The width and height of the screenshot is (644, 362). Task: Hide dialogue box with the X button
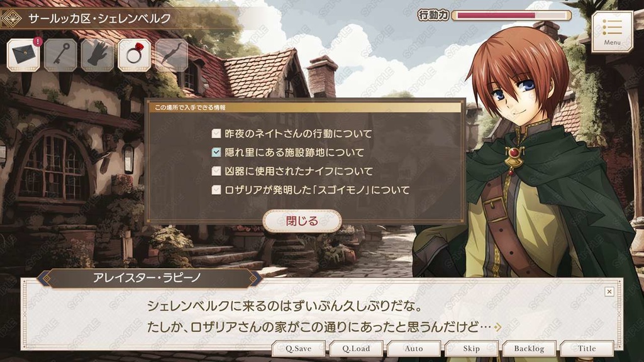coord(609,292)
